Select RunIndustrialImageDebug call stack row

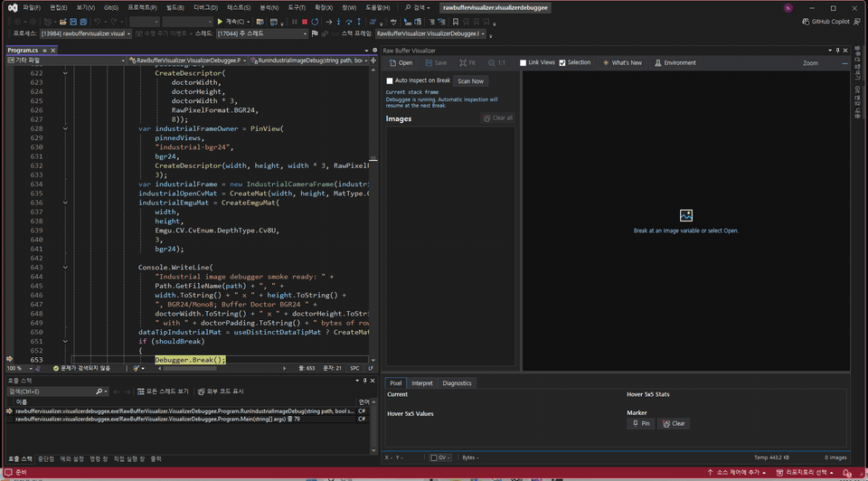point(186,411)
